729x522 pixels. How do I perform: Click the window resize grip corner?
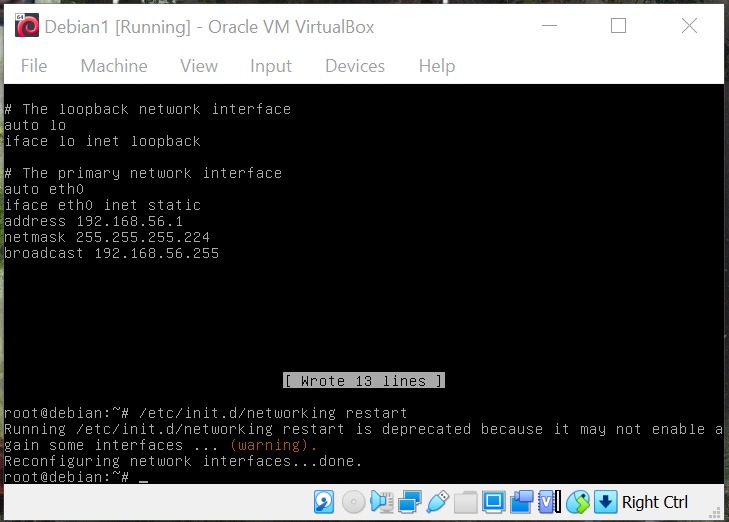[714, 513]
